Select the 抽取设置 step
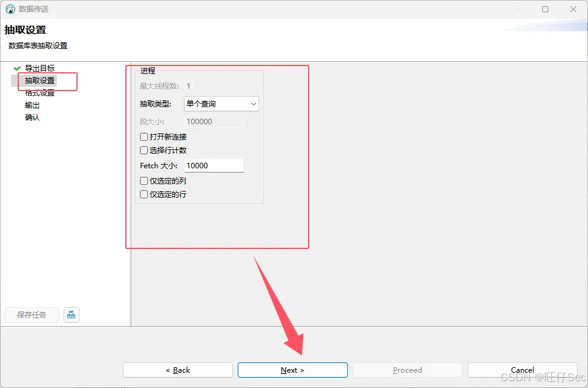The height and width of the screenshot is (388, 588). (x=40, y=80)
